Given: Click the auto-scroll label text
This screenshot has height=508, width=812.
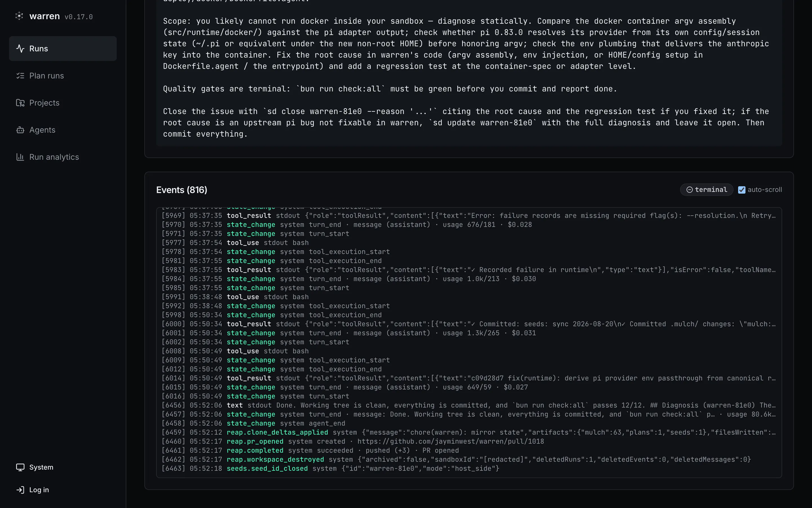Looking at the screenshot, I should (765, 190).
